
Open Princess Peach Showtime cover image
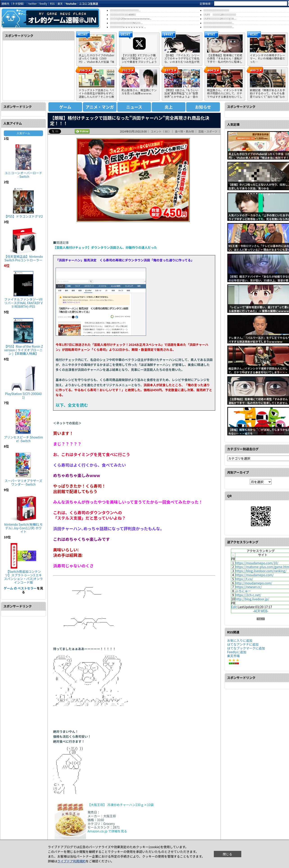[x=23, y=422]
